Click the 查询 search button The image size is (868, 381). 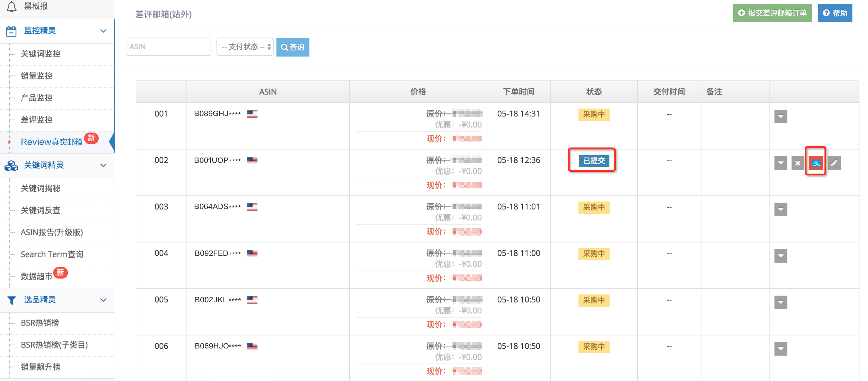click(x=292, y=47)
